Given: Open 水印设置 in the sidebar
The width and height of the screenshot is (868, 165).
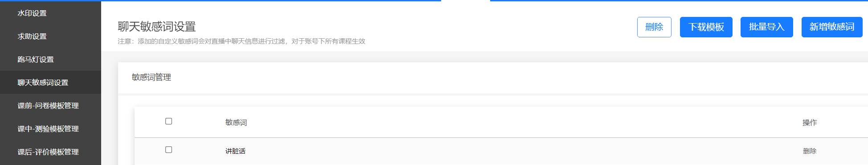Looking at the screenshot, I should [32, 13].
